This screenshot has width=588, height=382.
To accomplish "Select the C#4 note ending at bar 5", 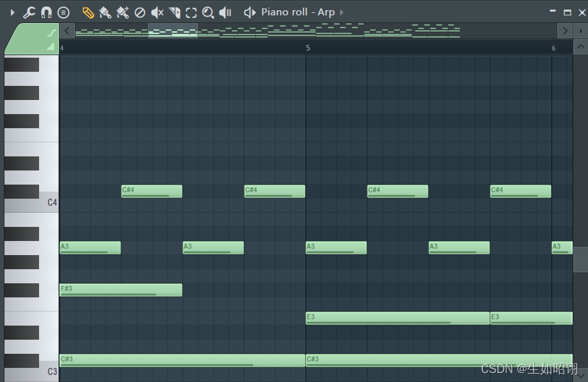I will (x=275, y=192).
